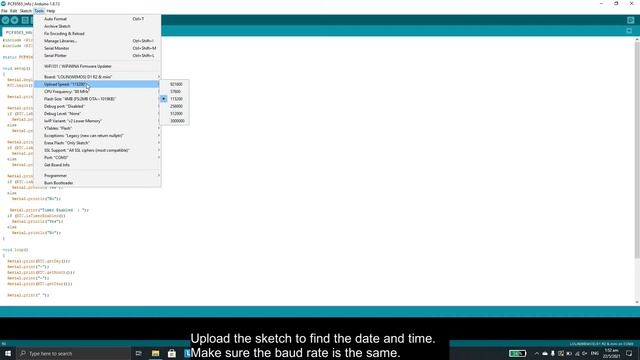Open Microsoft Store from the taskbar
The height and width of the screenshot is (360, 640).
[x=172, y=353]
